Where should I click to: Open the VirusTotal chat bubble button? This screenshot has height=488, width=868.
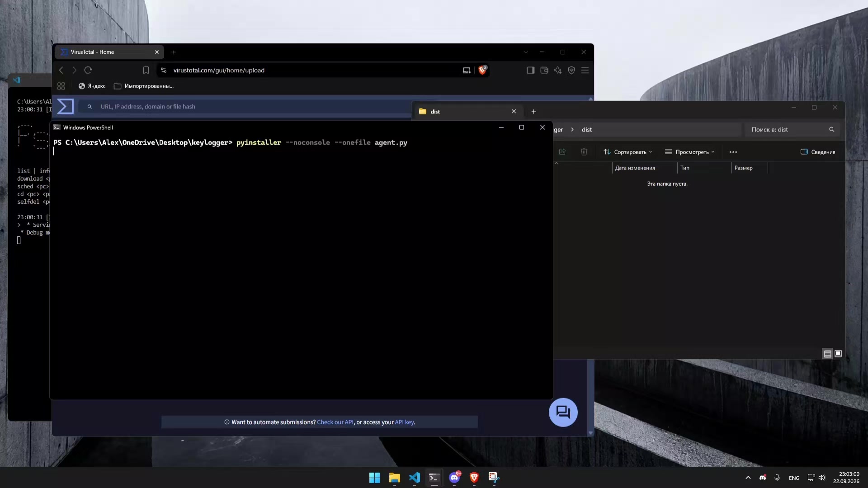(563, 412)
